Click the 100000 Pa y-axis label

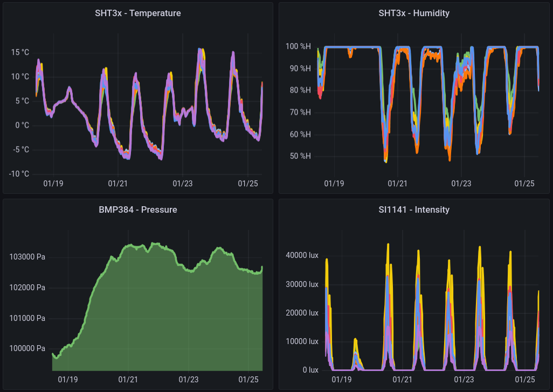pyautogui.click(x=27, y=348)
